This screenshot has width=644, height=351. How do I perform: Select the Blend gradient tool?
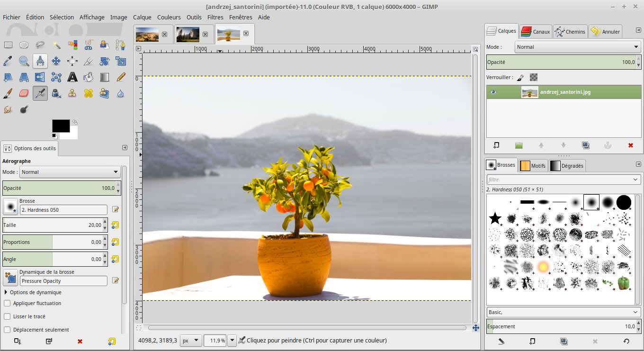105,77
